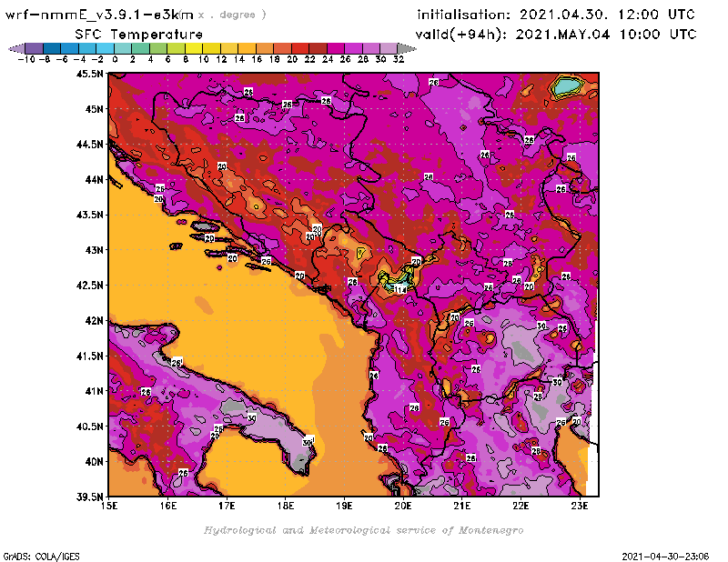Select the red 20 to 22 legend swatch

[x=300, y=48]
